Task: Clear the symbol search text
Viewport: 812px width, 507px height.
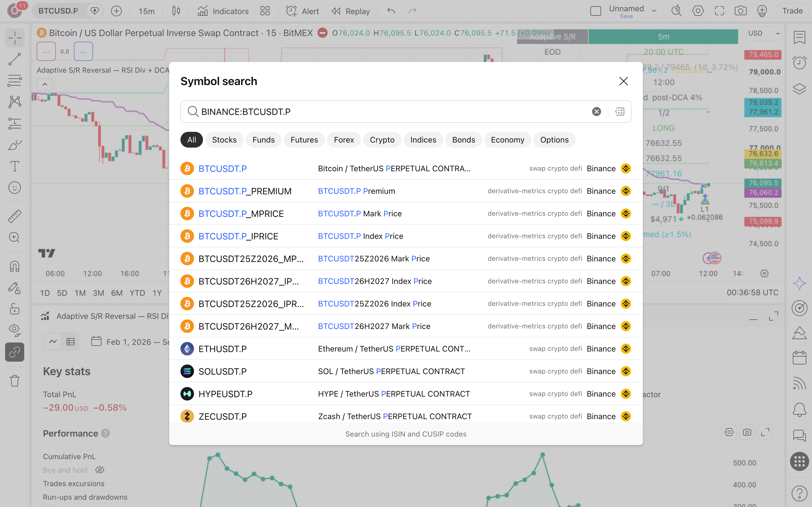Action: (x=596, y=112)
